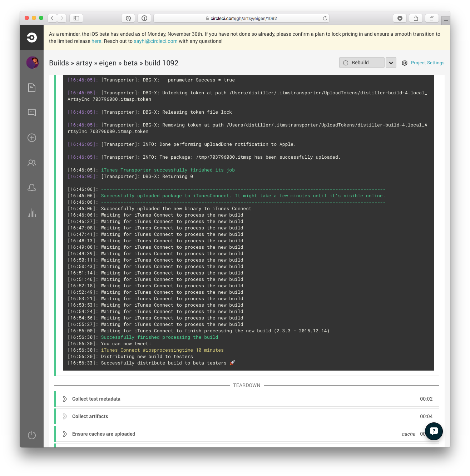Click the 'cache' label text
Viewport: 470px width, 476px height.
[x=409, y=434]
